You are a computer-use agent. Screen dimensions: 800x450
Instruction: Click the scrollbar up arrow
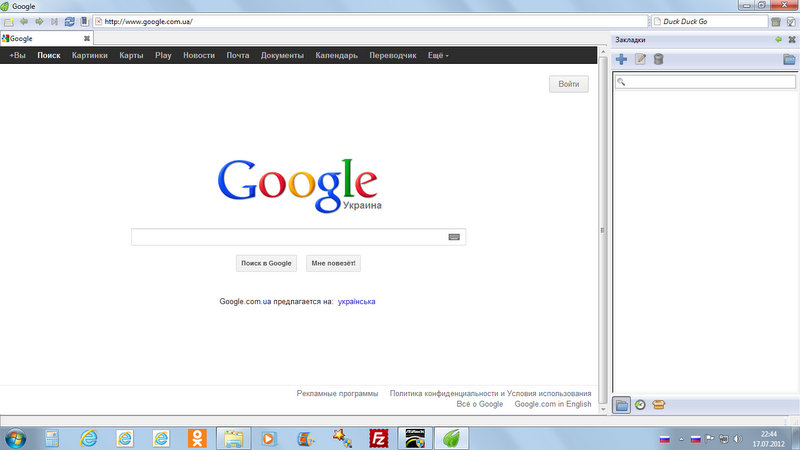(603, 52)
